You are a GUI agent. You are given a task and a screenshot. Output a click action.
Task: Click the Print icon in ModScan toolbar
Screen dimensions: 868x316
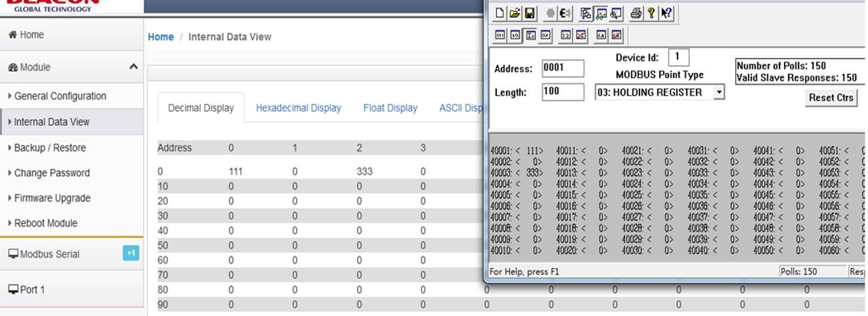click(636, 13)
